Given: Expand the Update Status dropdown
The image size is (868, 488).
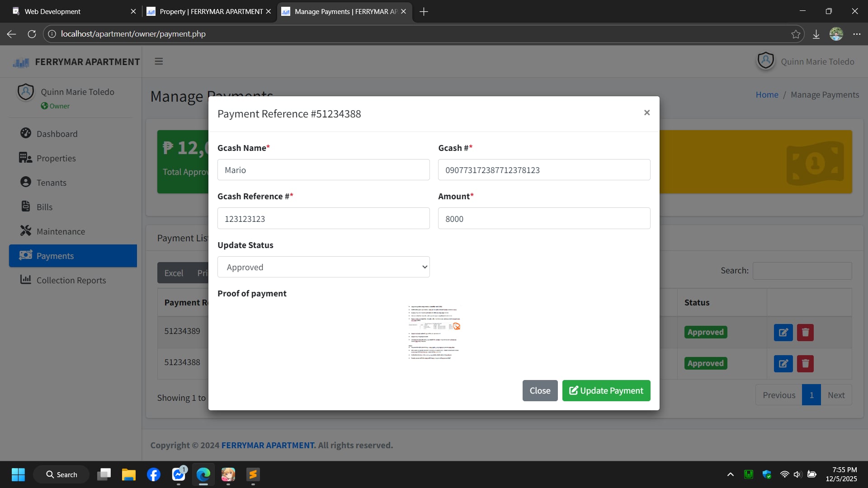Looking at the screenshot, I should [x=323, y=267].
